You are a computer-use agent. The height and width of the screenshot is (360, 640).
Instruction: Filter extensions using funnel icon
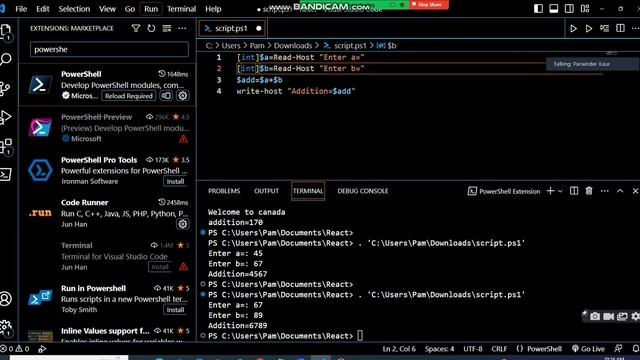(136, 28)
